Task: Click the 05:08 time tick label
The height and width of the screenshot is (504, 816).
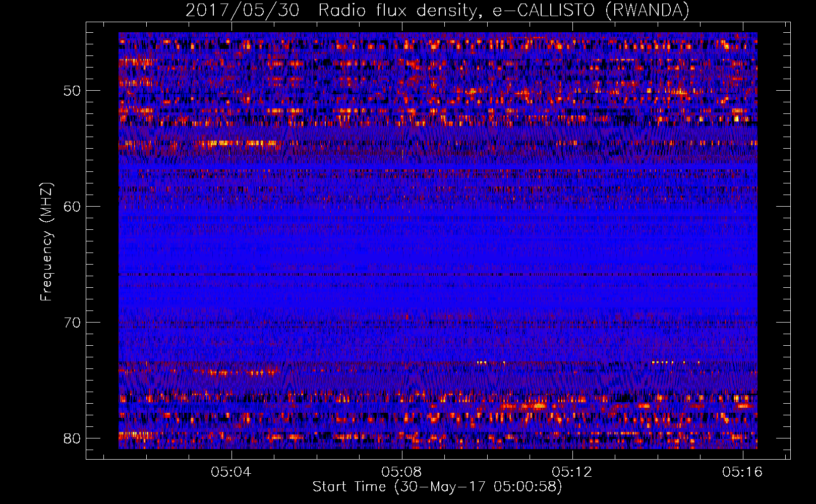Action: (x=401, y=472)
